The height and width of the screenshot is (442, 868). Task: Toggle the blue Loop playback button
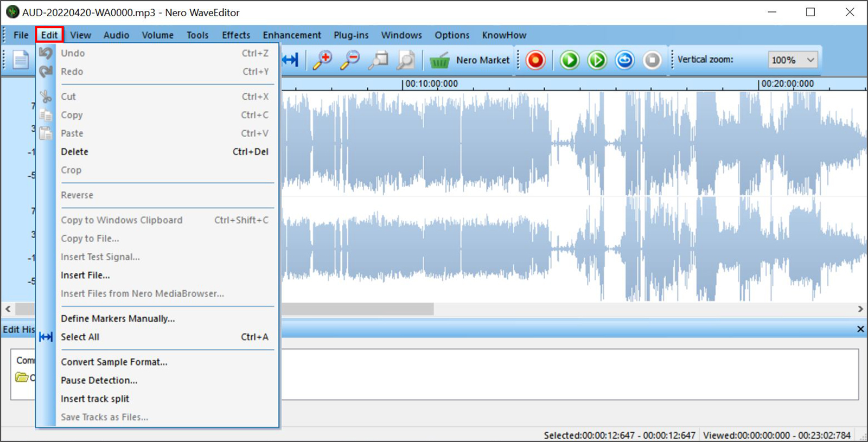625,60
